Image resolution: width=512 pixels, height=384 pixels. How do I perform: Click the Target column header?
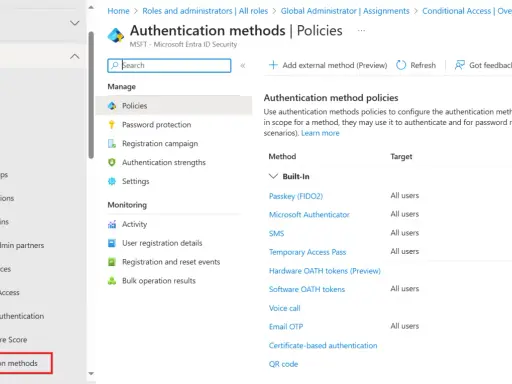[401, 156]
